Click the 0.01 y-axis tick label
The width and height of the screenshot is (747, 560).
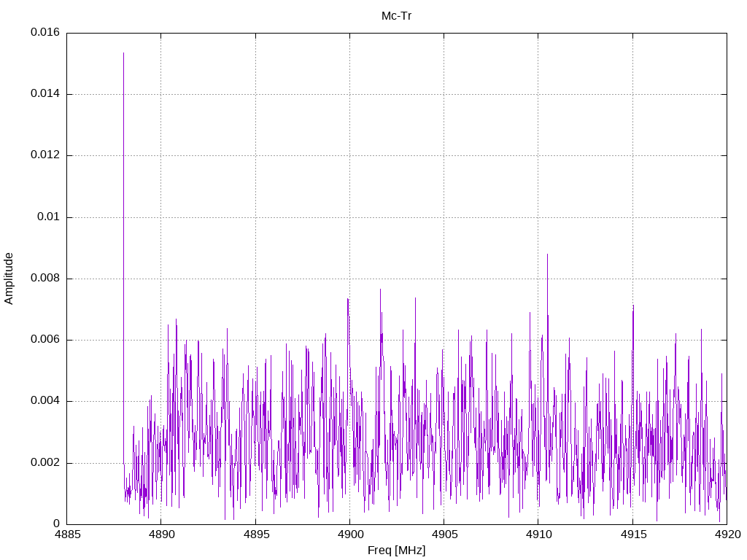[49, 217]
